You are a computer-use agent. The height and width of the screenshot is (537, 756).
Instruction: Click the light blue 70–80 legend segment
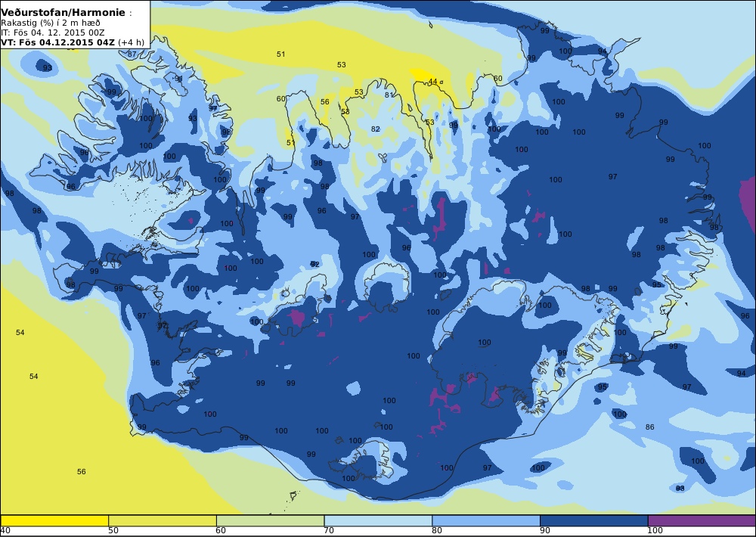tap(378, 520)
